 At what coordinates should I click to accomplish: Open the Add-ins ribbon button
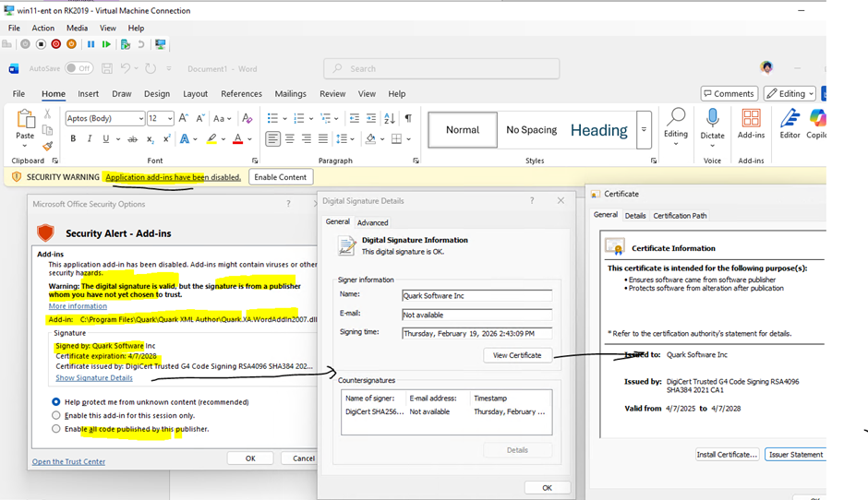click(x=751, y=119)
